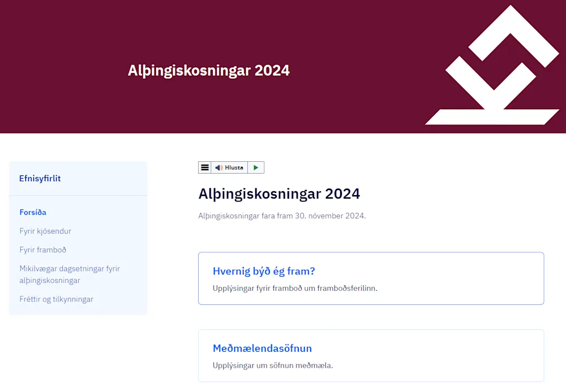Click the Upplýsingar fyrir framboð description text
Image resolution: width=566 pixels, height=392 pixels.
point(295,288)
